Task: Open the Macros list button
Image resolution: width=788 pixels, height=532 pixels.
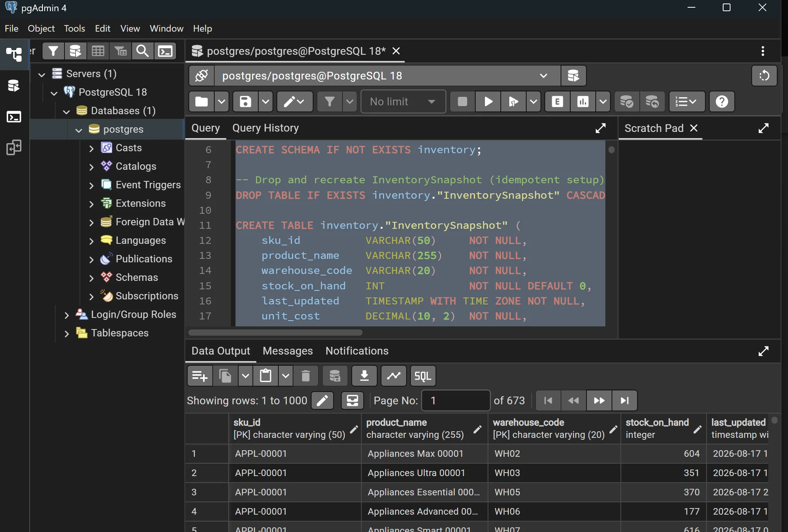Action: 686,102
